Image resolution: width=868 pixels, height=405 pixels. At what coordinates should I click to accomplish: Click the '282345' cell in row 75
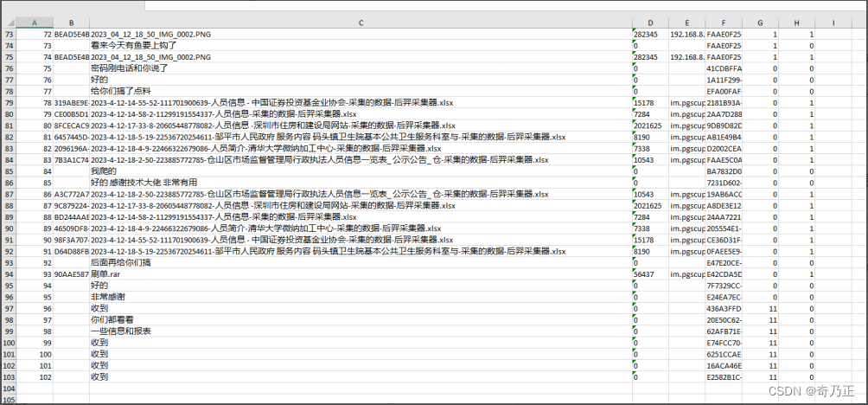coord(650,57)
